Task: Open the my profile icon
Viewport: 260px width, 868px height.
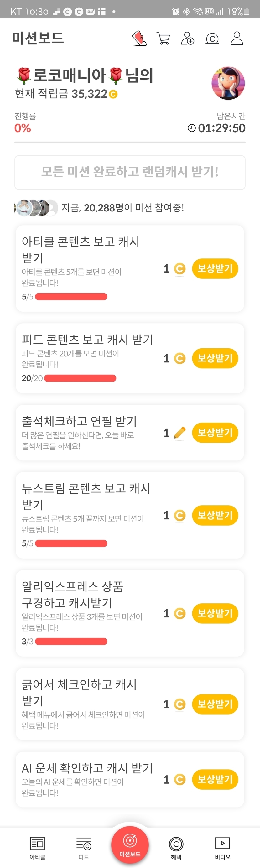Action: pyautogui.click(x=237, y=39)
